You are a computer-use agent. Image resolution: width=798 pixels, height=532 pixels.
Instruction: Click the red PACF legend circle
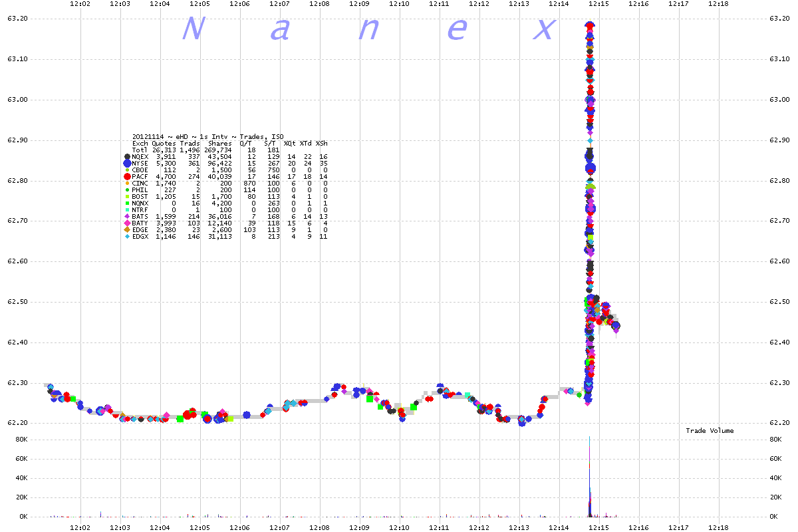(x=127, y=177)
